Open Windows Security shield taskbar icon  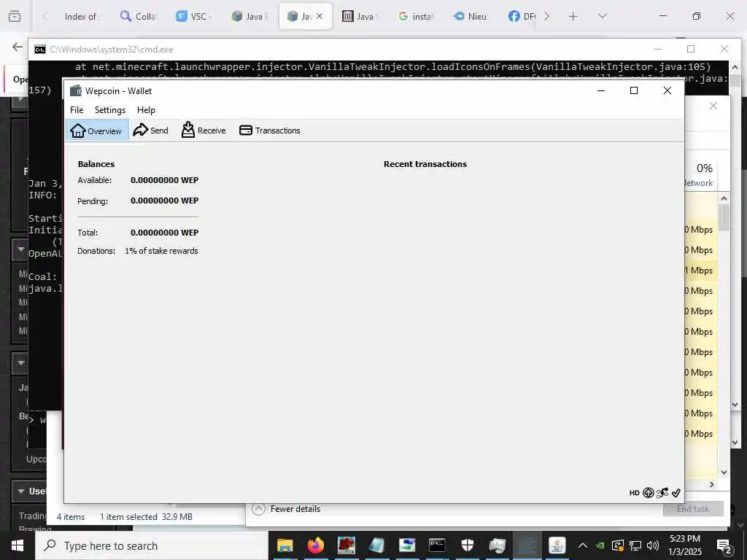468,545
